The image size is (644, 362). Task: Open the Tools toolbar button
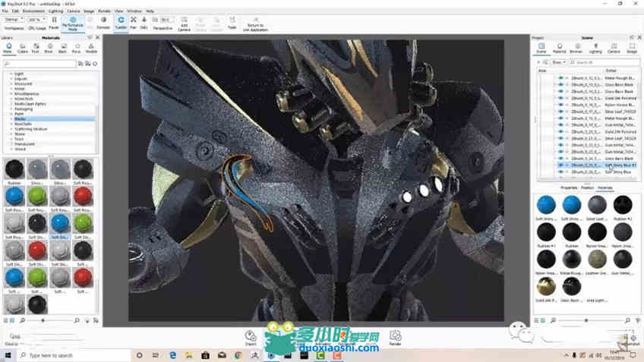point(232,23)
